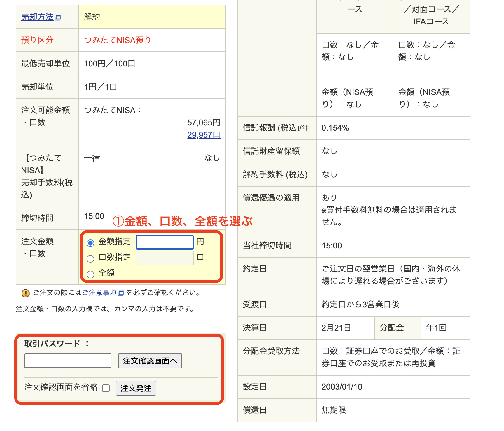The image size is (504, 431).
Task: Open the 売却方法 help link
Action: coord(37,17)
